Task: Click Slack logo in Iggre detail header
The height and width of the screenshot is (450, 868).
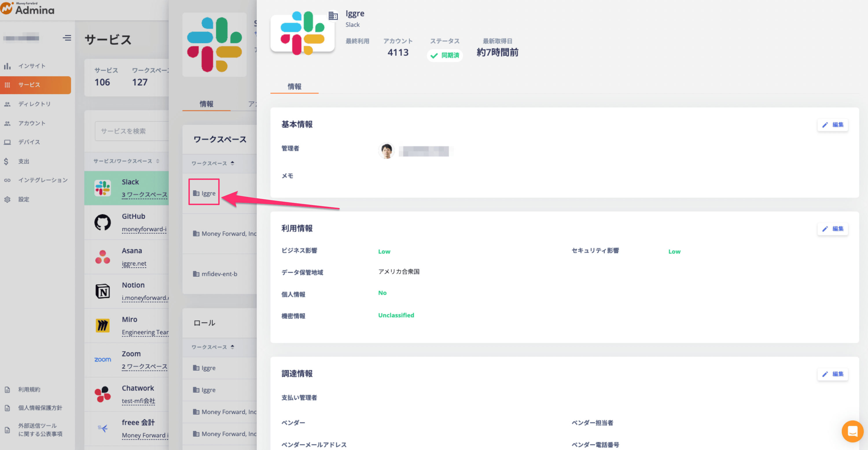Action: point(303,33)
